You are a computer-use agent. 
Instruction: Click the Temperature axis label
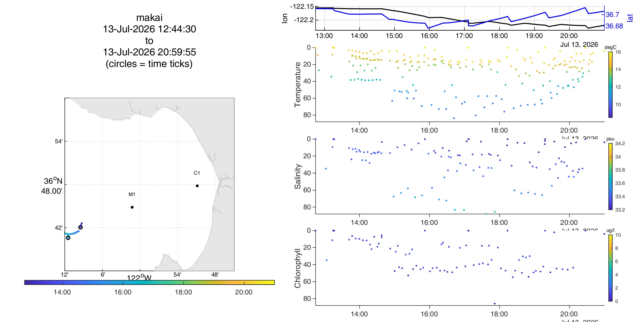tap(297, 85)
